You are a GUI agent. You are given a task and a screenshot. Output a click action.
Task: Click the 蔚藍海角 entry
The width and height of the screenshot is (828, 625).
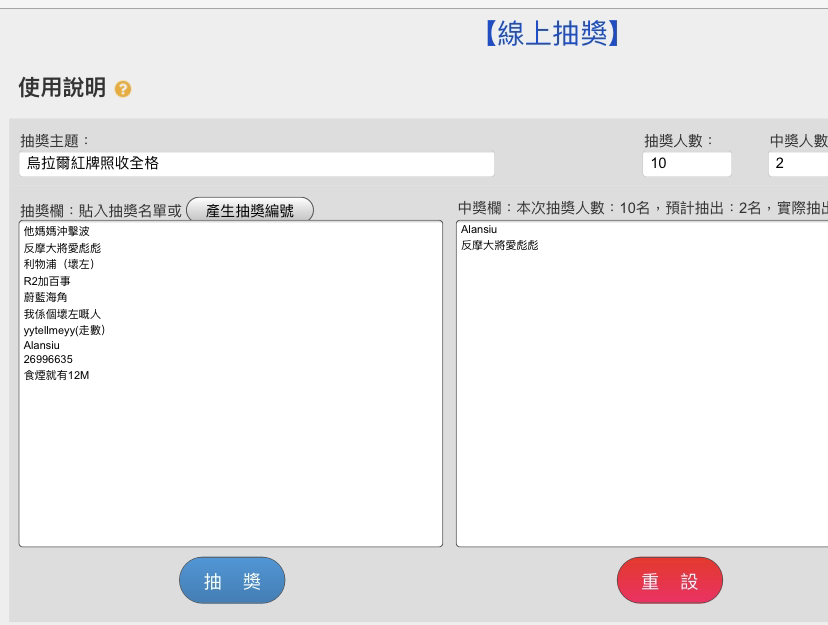(x=45, y=297)
